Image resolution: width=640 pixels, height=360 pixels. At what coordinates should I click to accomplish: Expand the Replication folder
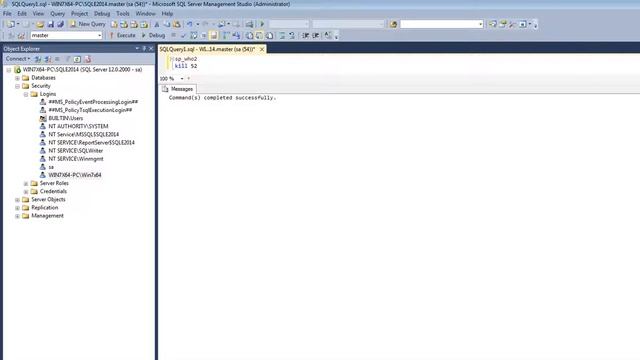point(17,208)
